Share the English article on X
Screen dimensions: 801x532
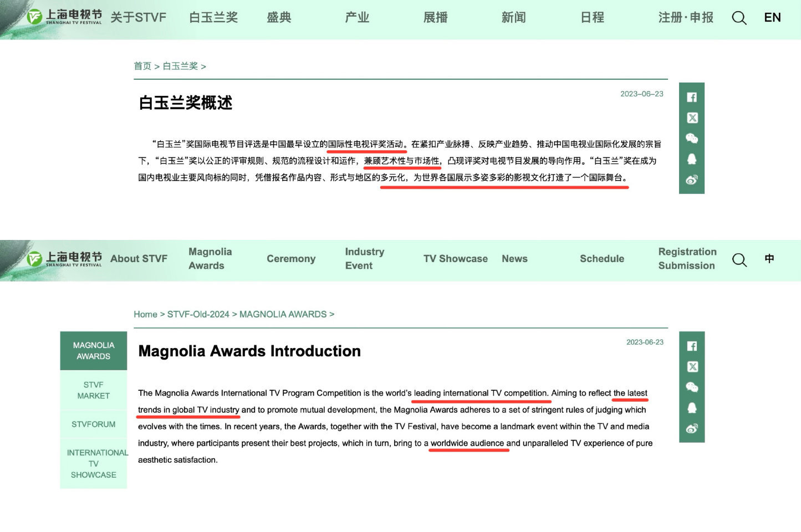click(x=692, y=367)
